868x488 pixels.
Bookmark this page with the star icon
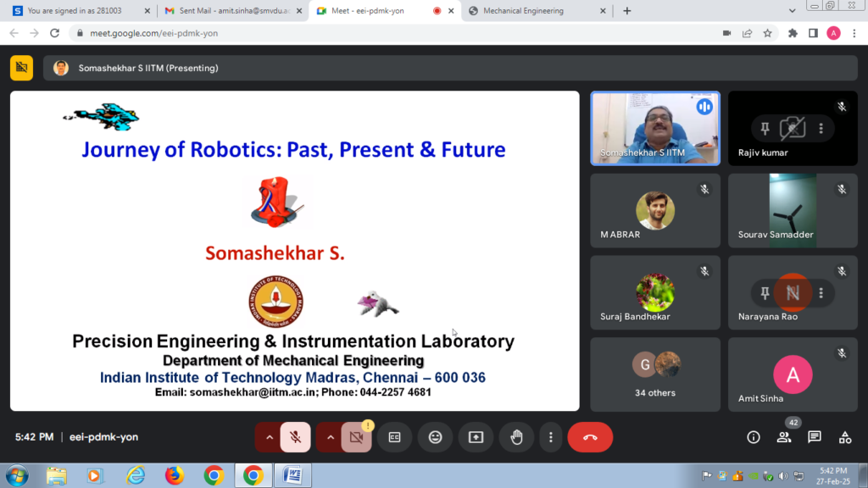pyautogui.click(x=767, y=33)
